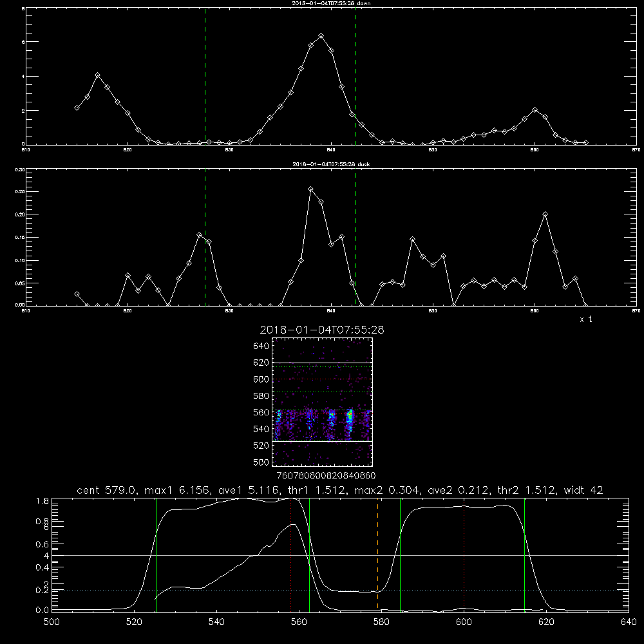Click the leftmost peak marker near 817 in dawn plot

pyautogui.click(x=97, y=75)
